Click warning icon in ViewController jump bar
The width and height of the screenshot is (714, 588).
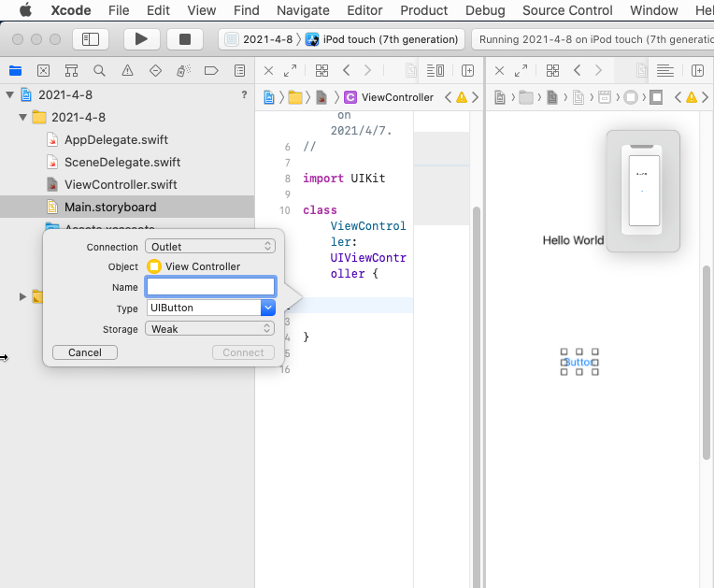tap(462, 97)
